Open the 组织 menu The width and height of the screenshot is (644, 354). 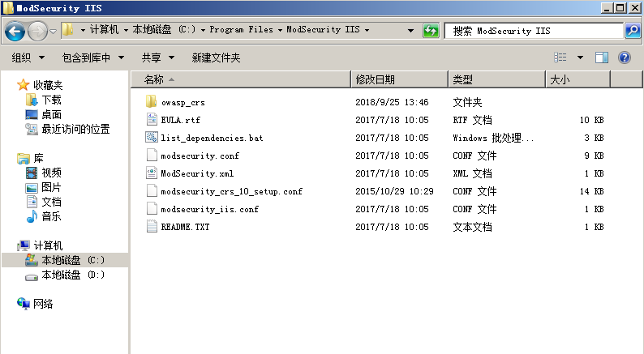[28, 58]
